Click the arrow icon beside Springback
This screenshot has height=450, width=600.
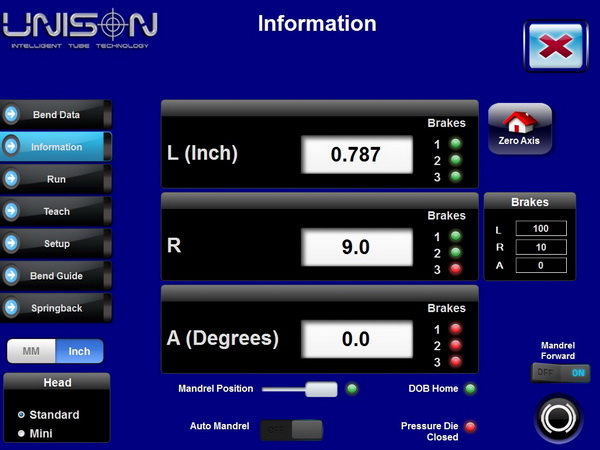point(12,308)
